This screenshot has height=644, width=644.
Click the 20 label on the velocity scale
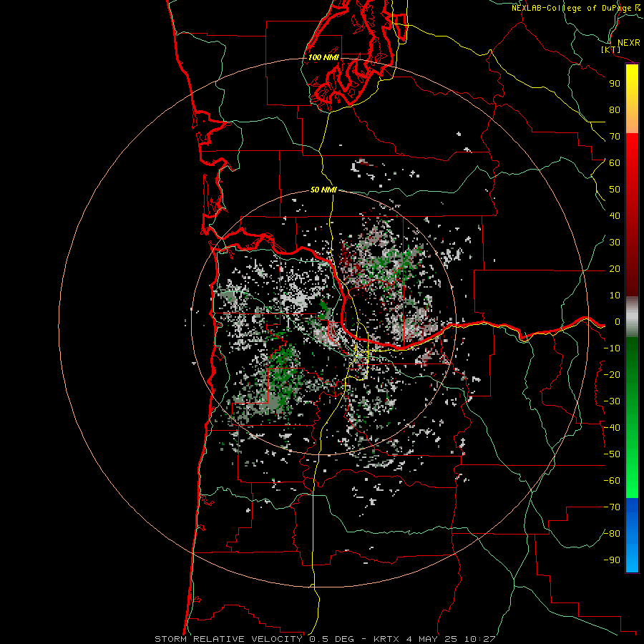pos(615,268)
